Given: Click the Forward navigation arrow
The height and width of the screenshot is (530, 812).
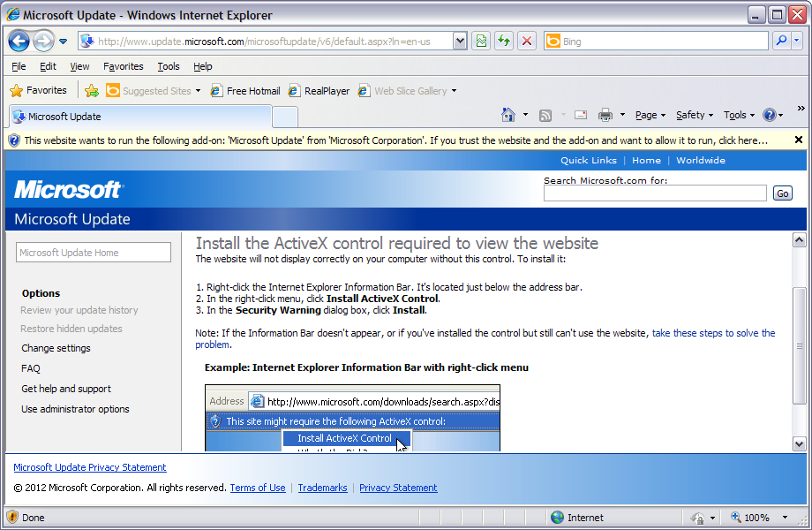Looking at the screenshot, I should [43, 41].
